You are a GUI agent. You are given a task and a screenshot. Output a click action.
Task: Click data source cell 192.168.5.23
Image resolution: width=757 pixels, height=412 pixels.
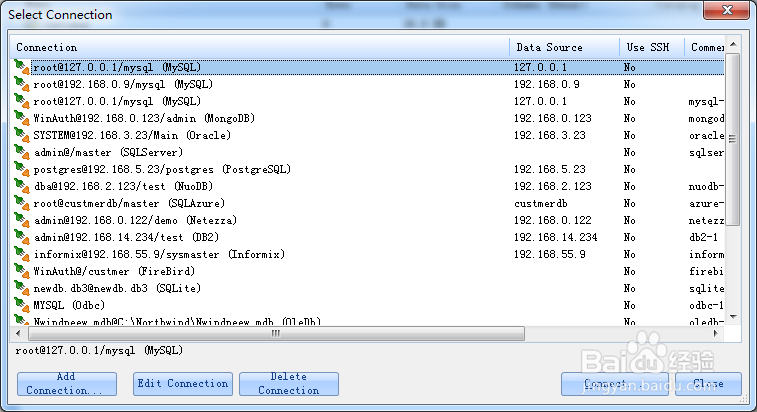click(x=549, y=169)
